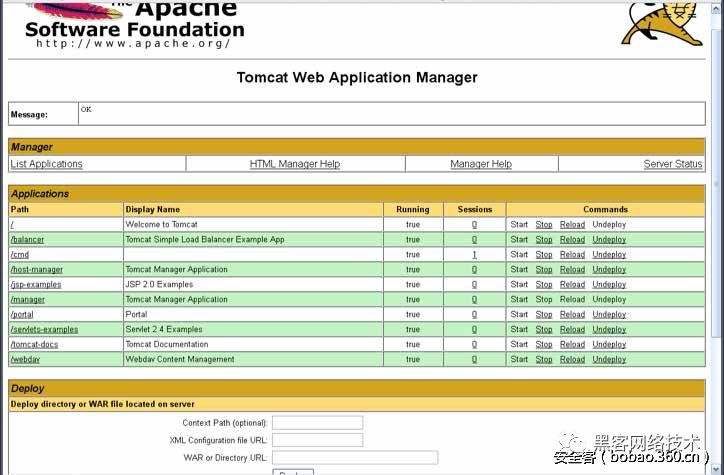View sessions count for root application
This screenshot has width=724, height=475.
[x=474, y=225]
